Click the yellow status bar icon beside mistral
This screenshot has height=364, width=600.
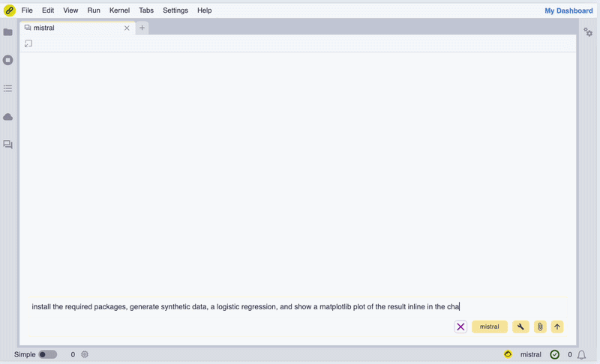click(508, 354)
